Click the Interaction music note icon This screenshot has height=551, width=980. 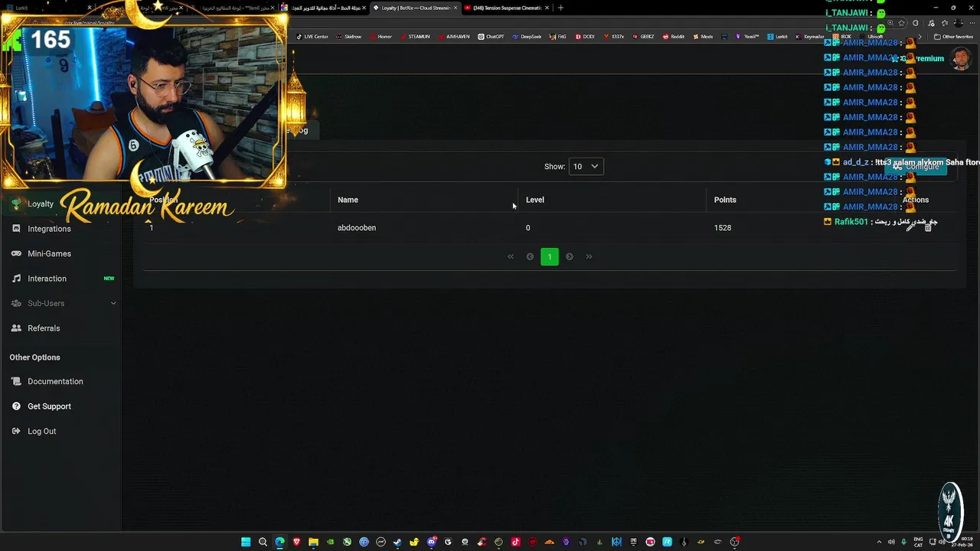16,279
